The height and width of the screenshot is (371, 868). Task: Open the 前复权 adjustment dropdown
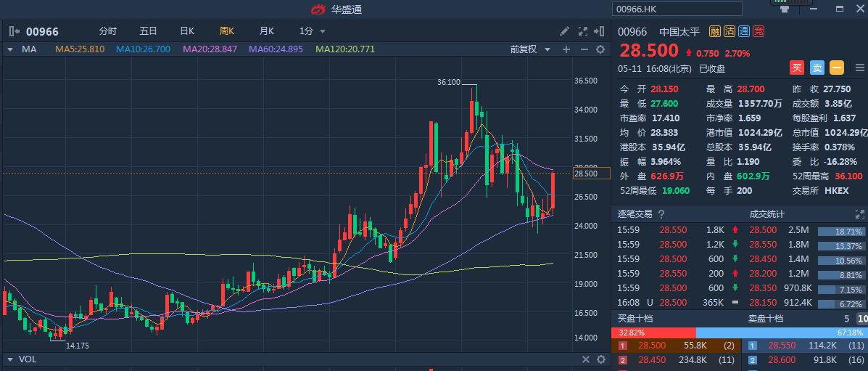(x=527, y=49)
